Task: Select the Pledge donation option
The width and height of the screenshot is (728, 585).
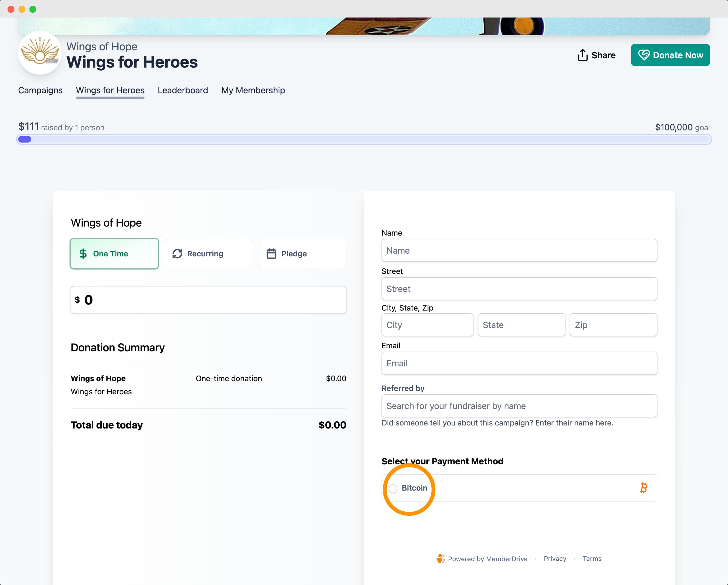Action: [x=302, y=254]
